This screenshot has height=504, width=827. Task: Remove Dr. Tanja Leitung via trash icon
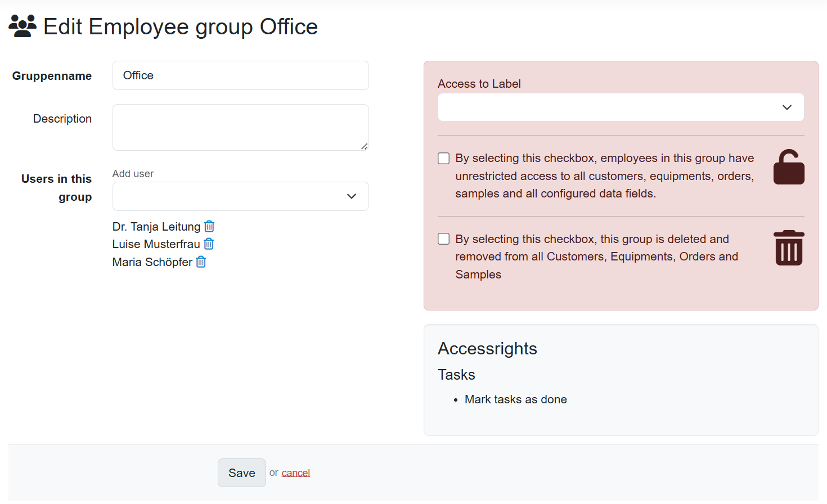coord(209,226)
